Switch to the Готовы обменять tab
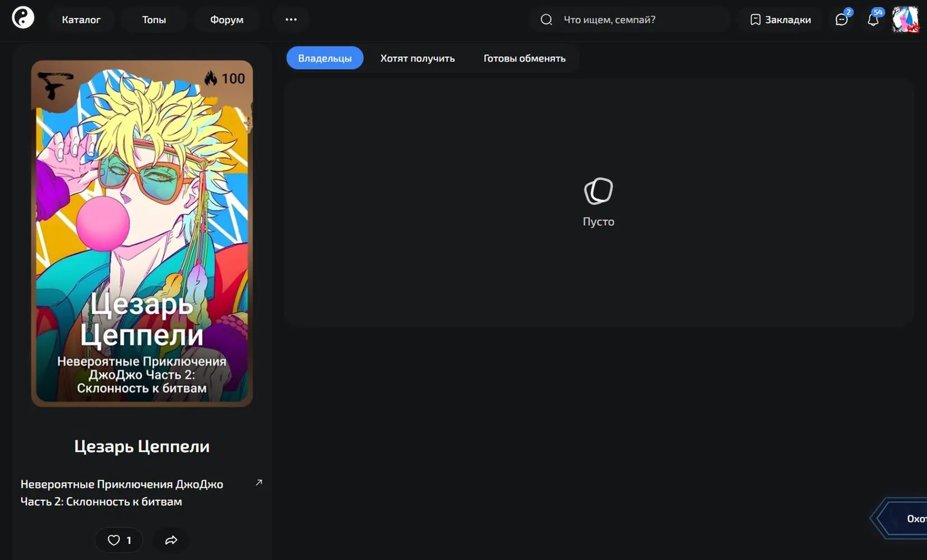This screenshot has height=560, width=927. click(x=525, y=58)
